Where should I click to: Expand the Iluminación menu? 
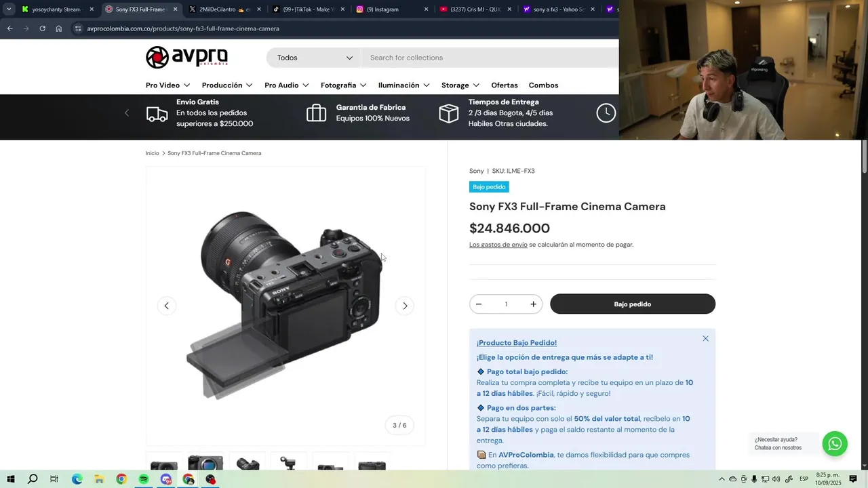(x=404, y=85)
